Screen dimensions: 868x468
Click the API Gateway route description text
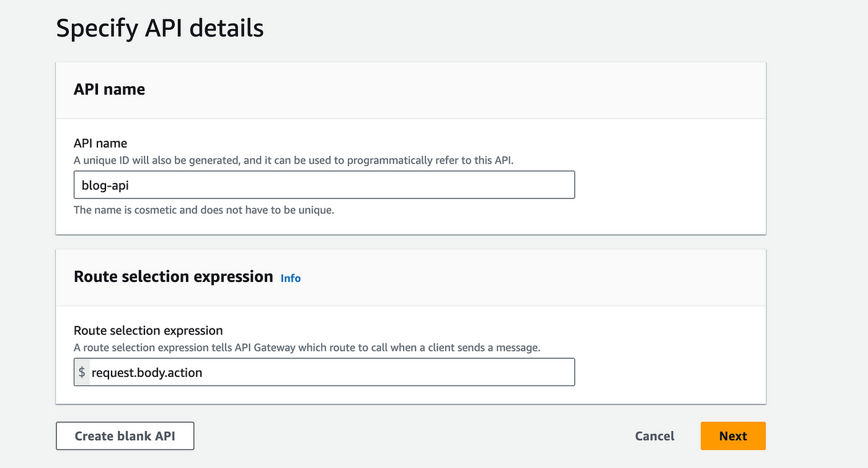[x=307, y=347]
